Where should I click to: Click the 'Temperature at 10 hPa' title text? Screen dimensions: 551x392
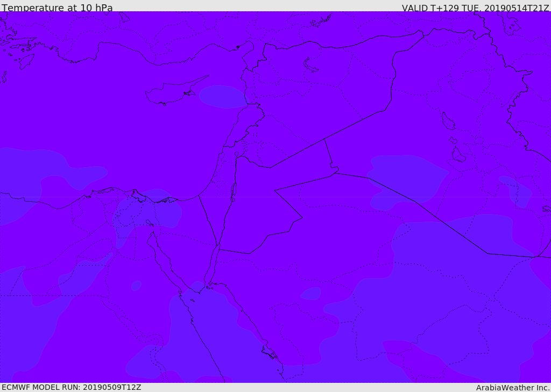57,8
